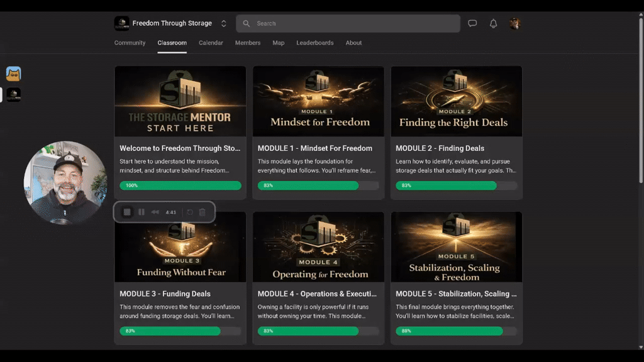Click the Module 5 Stabilization course thumbnail
Screen dimensions: 644x362
456,247
